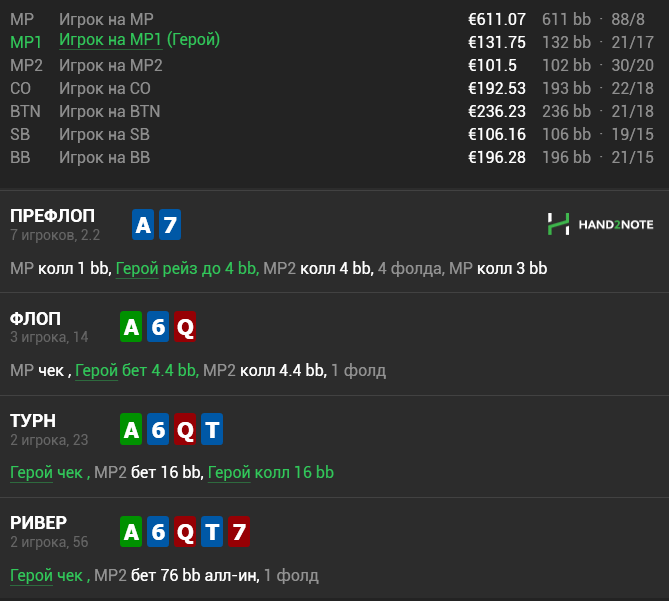669x601 pixels.
Task: Click the Hand2Note logo
Action: click(600, 224)
